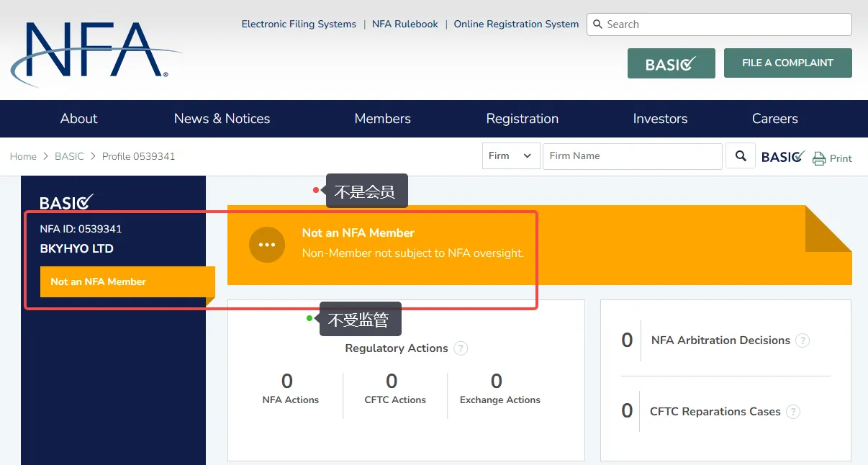Click help icon next to Regulatory Actions
The height and width of the screenshot is (465, 868).
coord(461,348)
